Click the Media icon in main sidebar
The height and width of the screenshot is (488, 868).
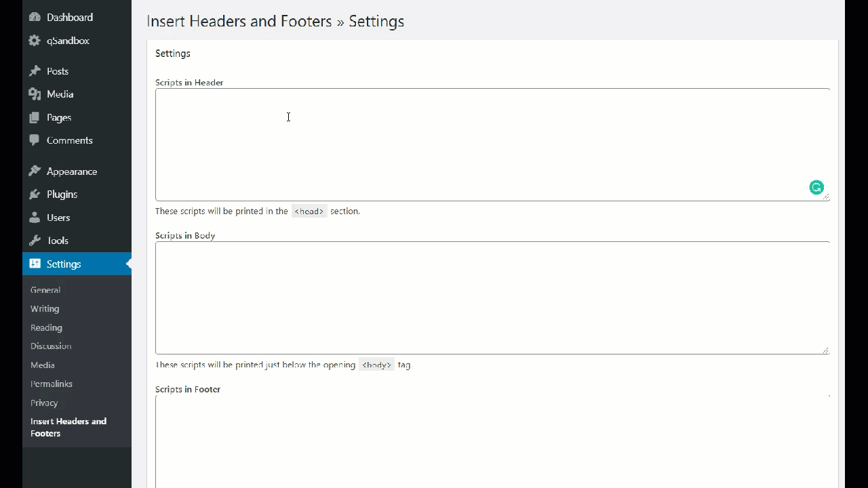35,94
